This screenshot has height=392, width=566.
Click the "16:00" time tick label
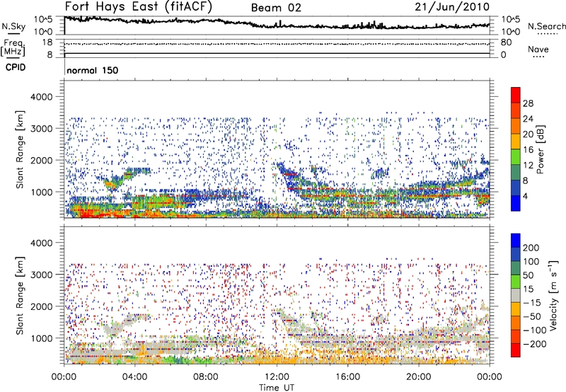[347, 377]
